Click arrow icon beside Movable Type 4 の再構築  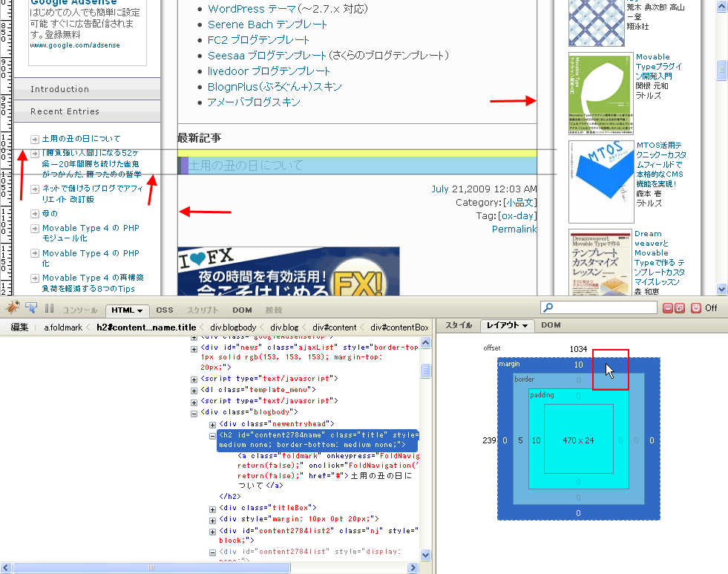35,278
